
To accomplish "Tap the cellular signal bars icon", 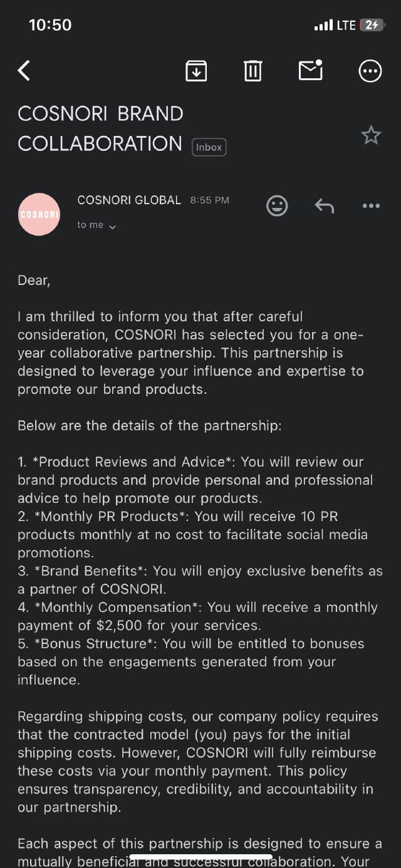I will tap(323, 26).
